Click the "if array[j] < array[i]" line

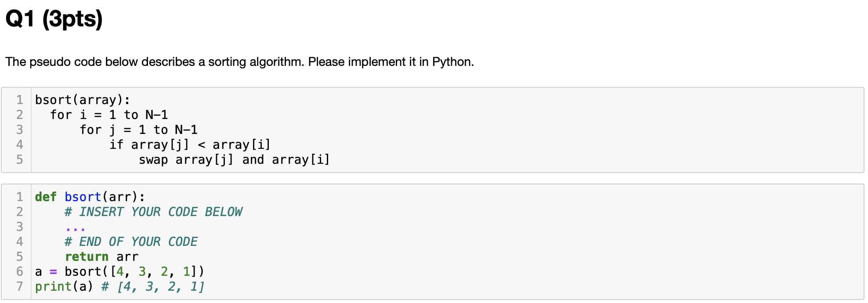click(190, 145)
